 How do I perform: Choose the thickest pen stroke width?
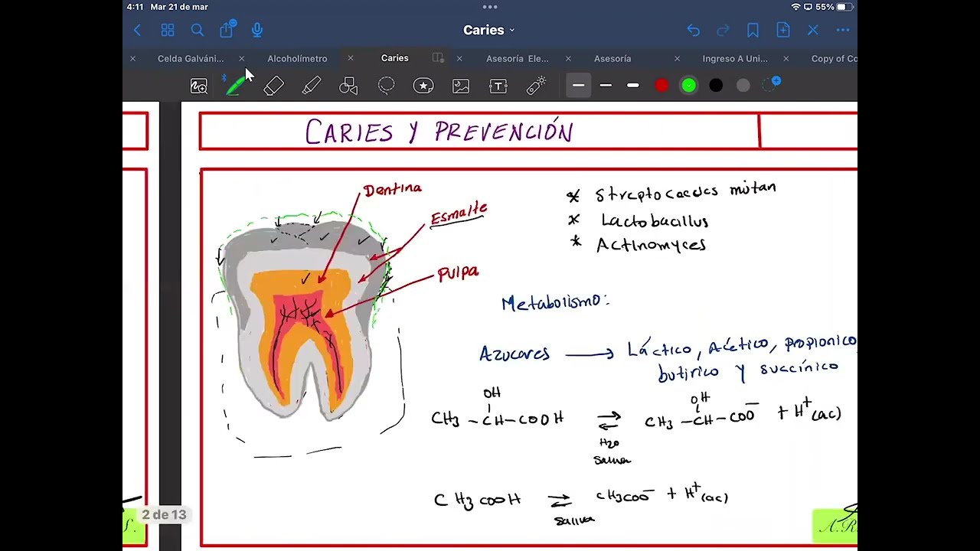click(633, 86)
